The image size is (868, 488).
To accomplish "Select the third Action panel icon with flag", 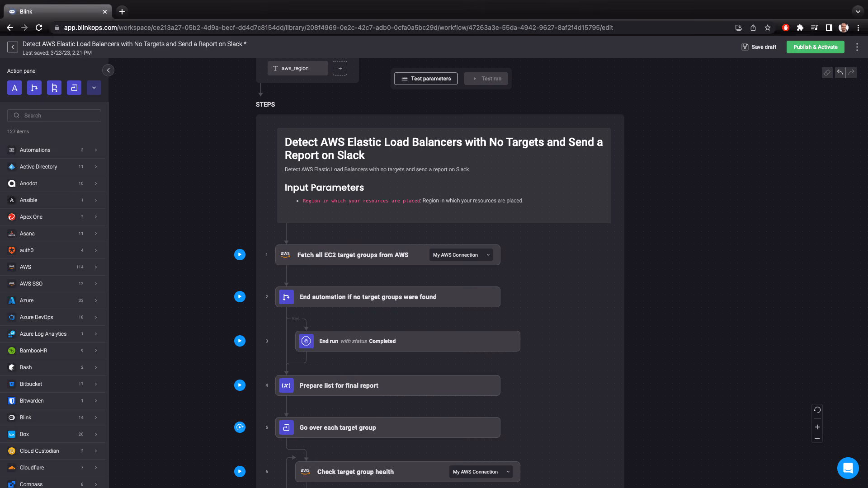I will [x=54, y=88].
